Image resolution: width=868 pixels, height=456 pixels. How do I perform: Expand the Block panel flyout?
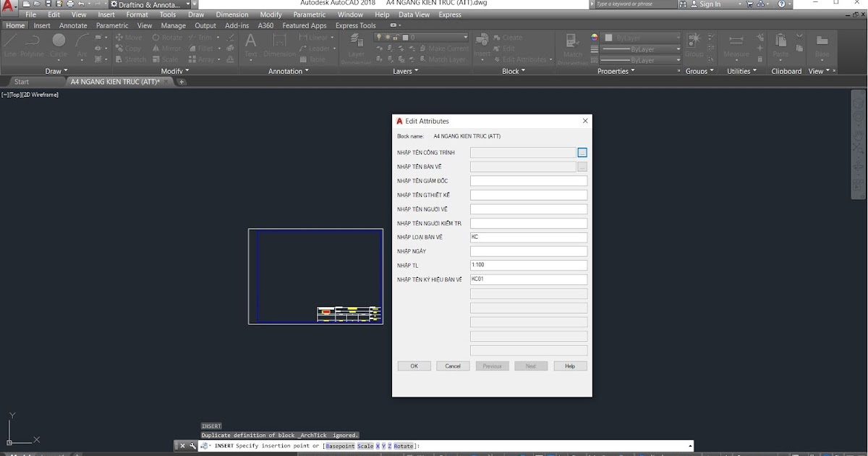[514, 71]
